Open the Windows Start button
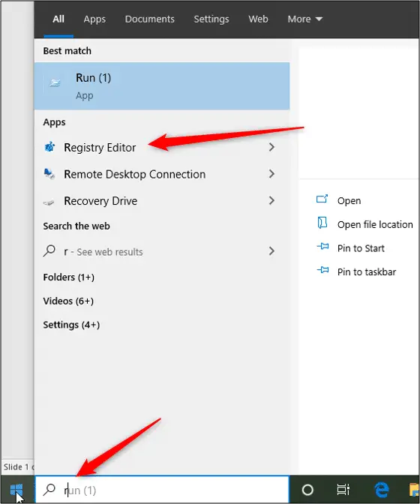The image size is (420, 504). click(16, 490)
